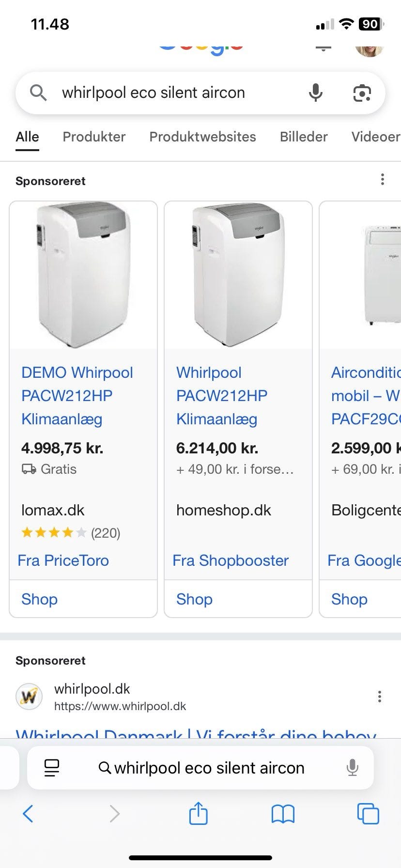Tap the lomax.dk air conditioner product image
This screenshot has width=401, height=868.
pyautogui.click(x=83, y=275)
